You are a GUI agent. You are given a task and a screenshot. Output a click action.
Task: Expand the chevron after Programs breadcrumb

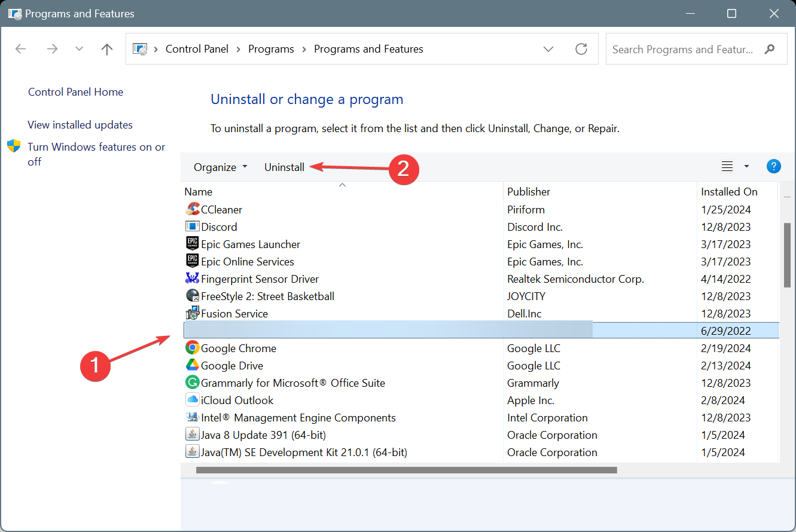(x=304, y=49)
